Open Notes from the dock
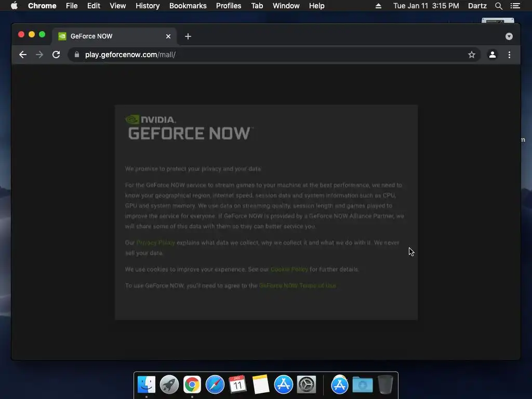Viewport: 532px width, 399px height. [261, 385]
